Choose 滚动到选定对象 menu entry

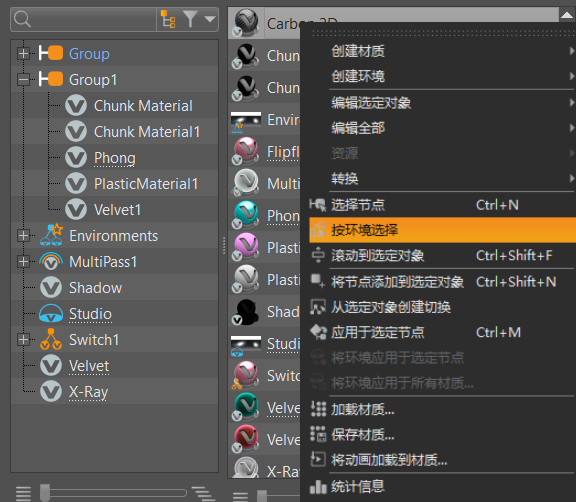(443, 255)
